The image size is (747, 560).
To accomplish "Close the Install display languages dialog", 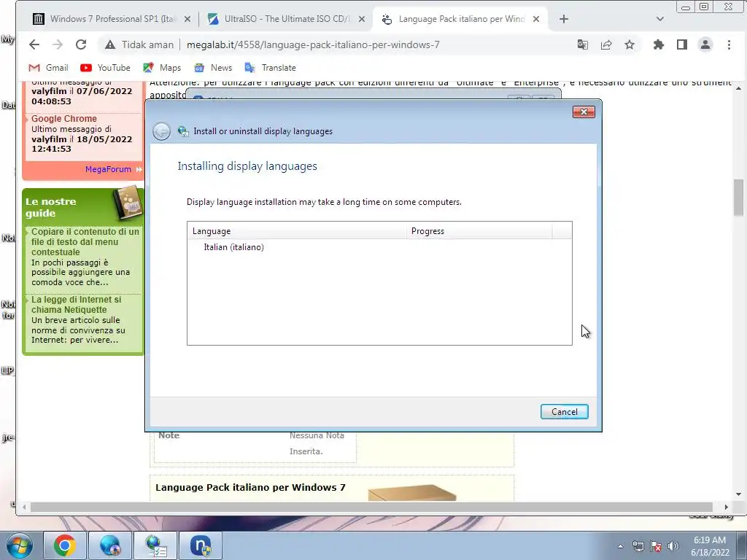I will 584,112.
